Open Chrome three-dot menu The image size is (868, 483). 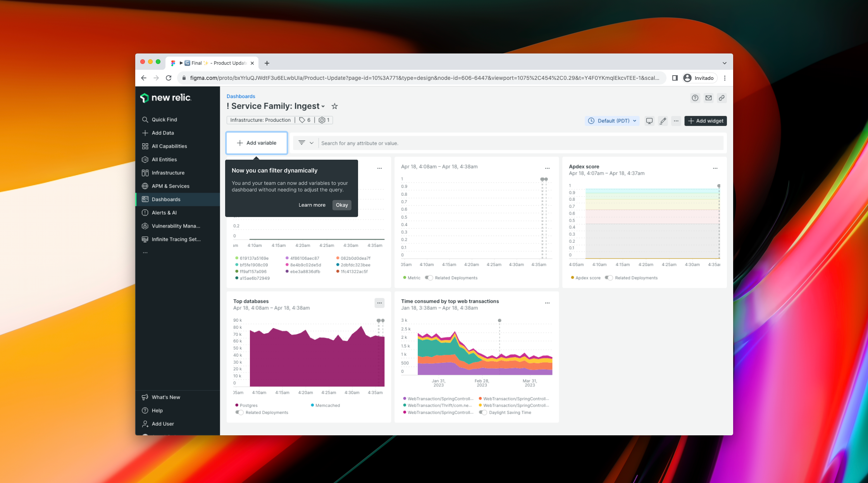click(725, 78)
